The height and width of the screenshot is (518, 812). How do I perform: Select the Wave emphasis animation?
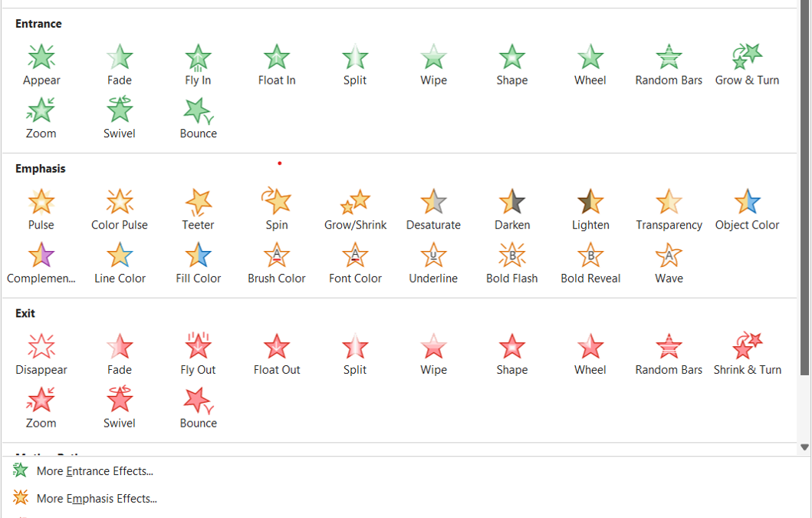[669, 262]
